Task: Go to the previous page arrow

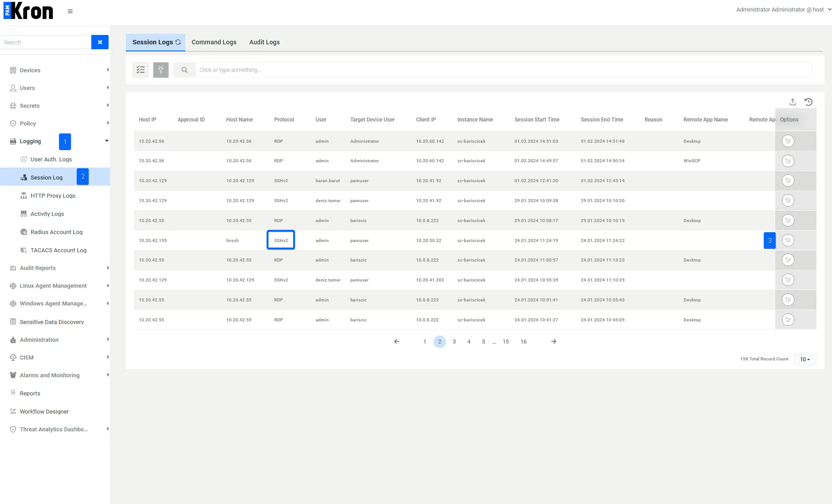Action: [396, 341]
